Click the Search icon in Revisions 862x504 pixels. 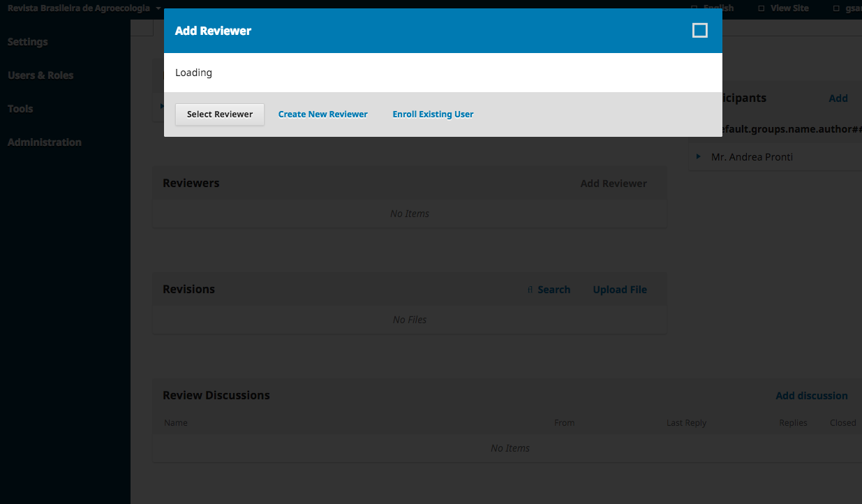[530, 290]
